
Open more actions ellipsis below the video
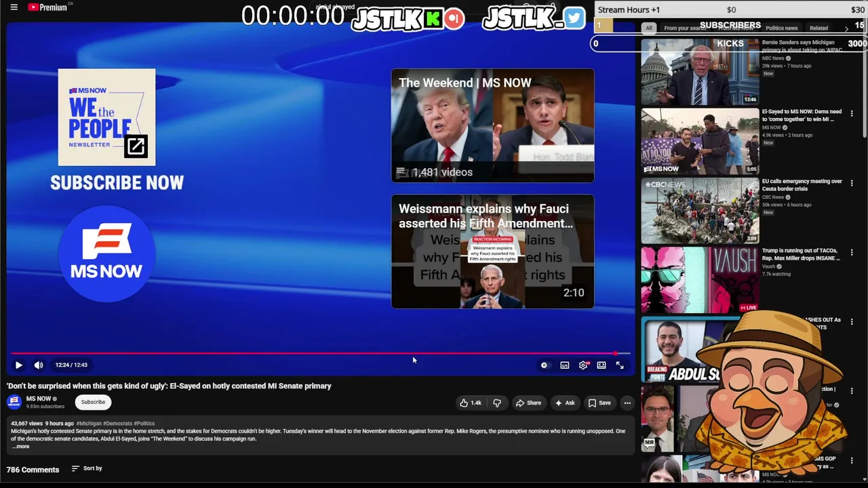tap(627, 403)
